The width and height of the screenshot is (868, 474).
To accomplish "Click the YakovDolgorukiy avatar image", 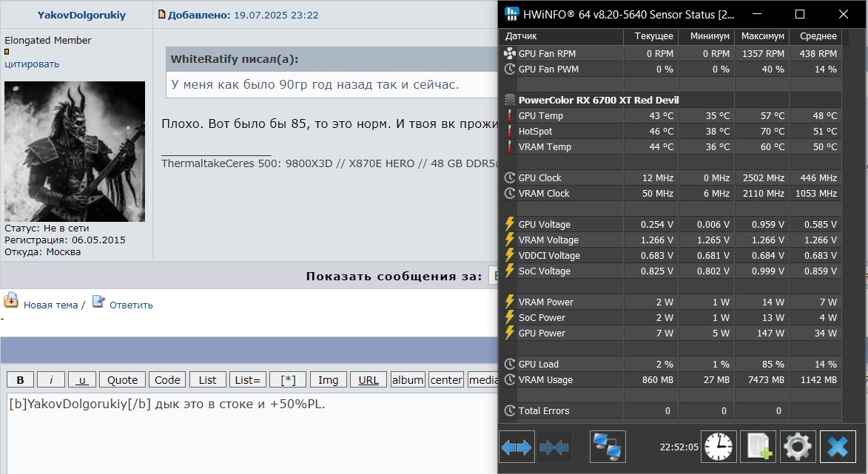I will tap(75, 152).
